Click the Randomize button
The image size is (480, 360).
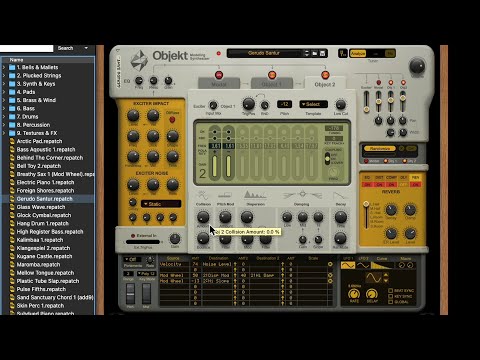(x=379, y=149)
